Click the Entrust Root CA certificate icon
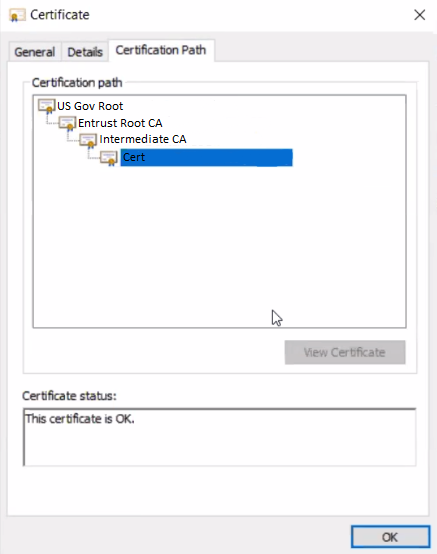Viewport: 437px width, 554px height. pos(67,123)
